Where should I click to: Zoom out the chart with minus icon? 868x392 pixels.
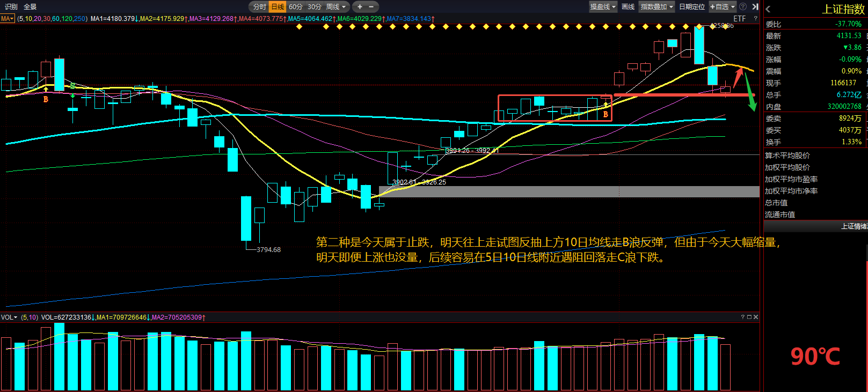371,6
